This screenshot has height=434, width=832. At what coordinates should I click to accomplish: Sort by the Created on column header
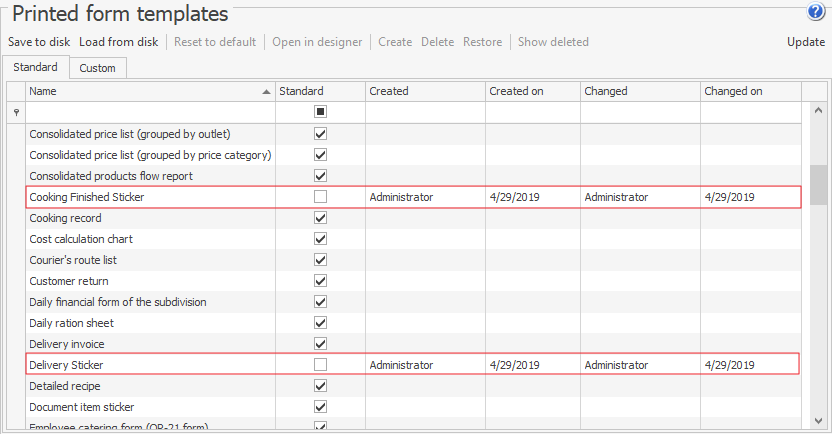pos(532,91)
